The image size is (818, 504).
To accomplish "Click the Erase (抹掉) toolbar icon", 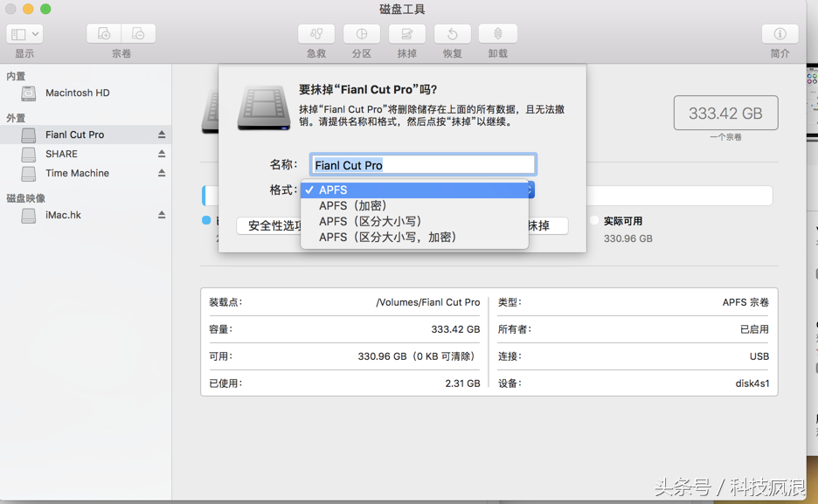I will pos(407,34).
